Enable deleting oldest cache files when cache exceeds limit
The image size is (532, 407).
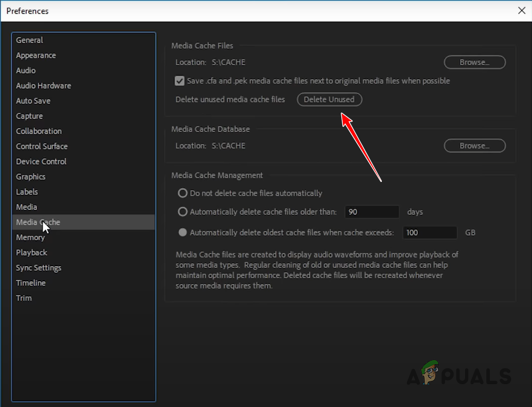[183, 233]
